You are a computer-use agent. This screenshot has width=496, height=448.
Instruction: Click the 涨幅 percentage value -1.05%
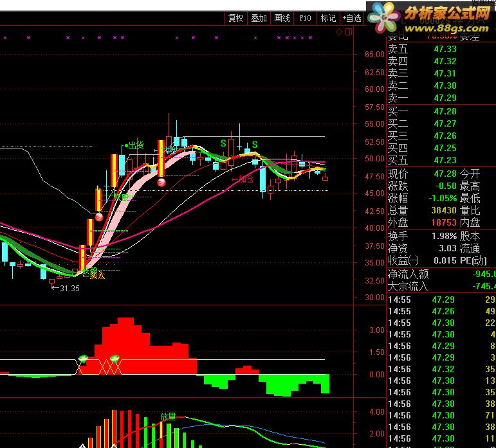[443, 198]
